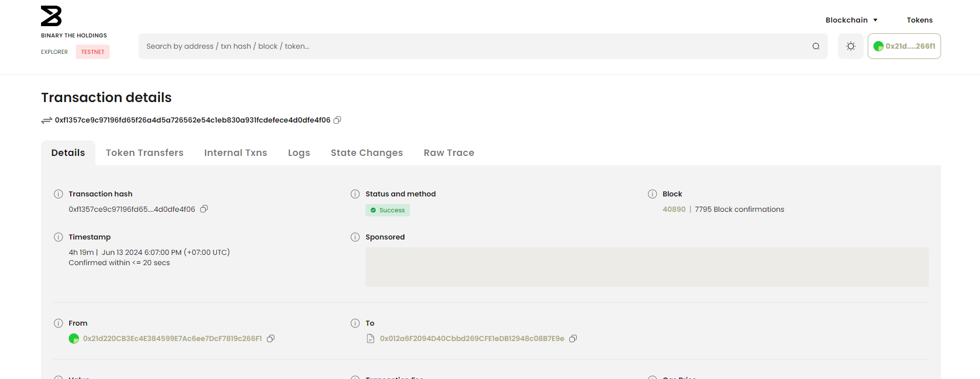This screenshot has height=379, width=980.
Task: Expand the Blockchain dropdown menu
Action: click(x=851, y=20)
